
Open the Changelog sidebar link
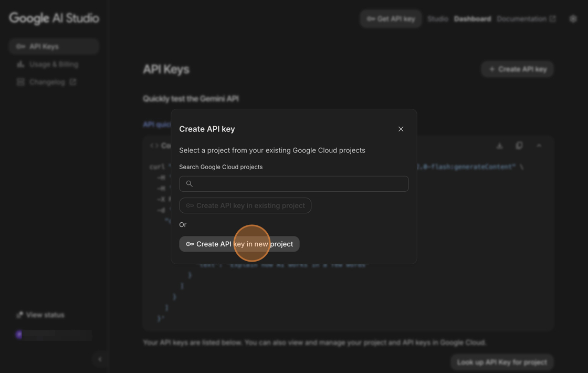click(47, 82)
